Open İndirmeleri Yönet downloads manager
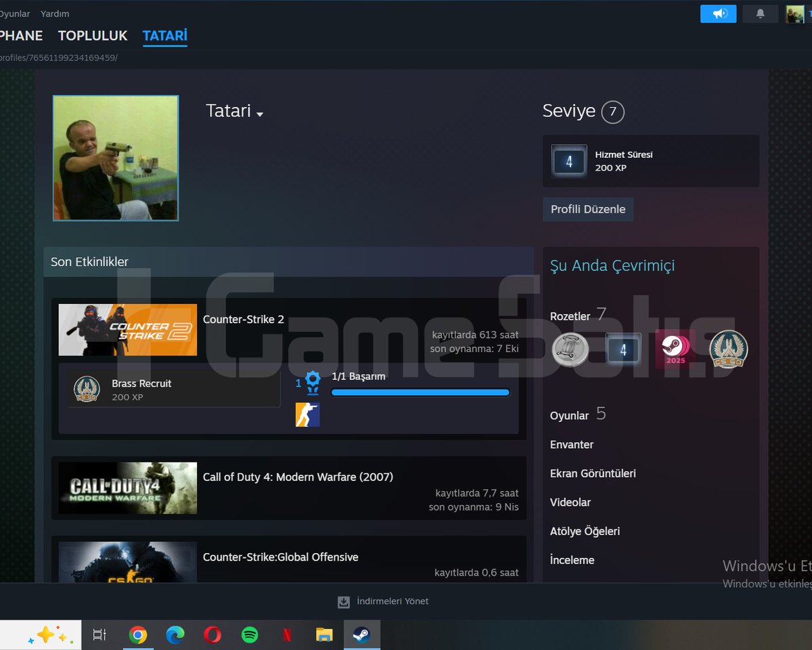Image resolution: width=812 pixels, height=650 pixels. pos(392,601)
